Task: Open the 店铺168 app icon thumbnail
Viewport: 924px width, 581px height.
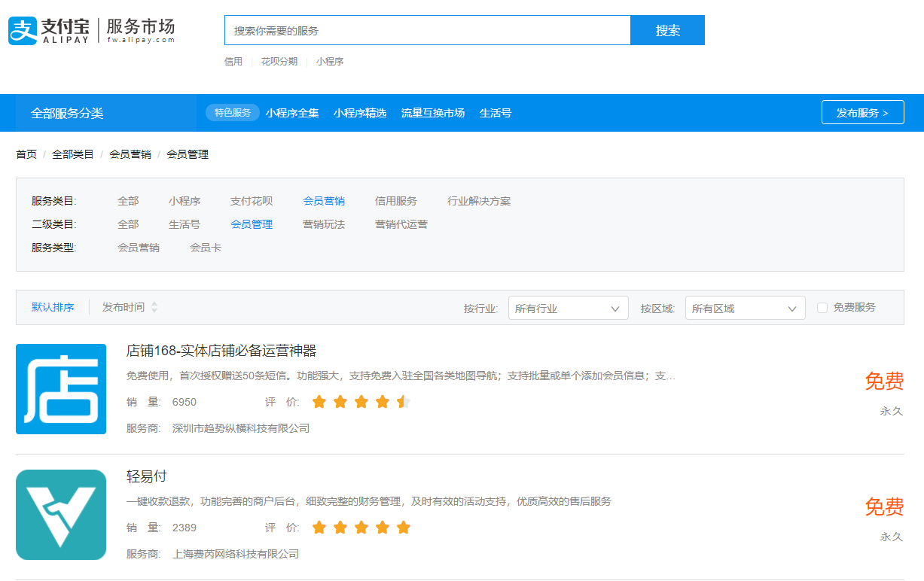Action: point(60,389)
